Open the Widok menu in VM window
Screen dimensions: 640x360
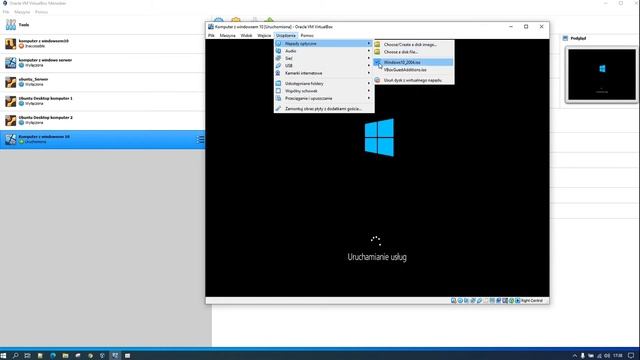(x=246, y=36)
